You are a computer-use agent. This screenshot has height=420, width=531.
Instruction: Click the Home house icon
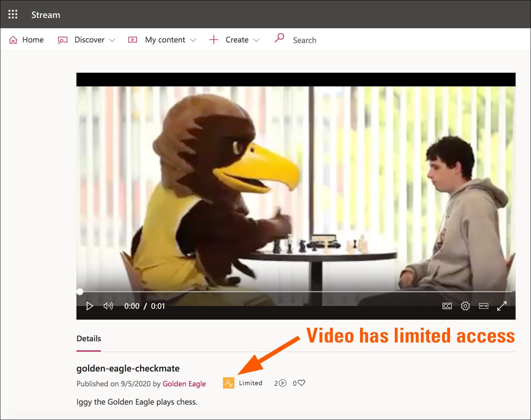(x=13, y=40)
